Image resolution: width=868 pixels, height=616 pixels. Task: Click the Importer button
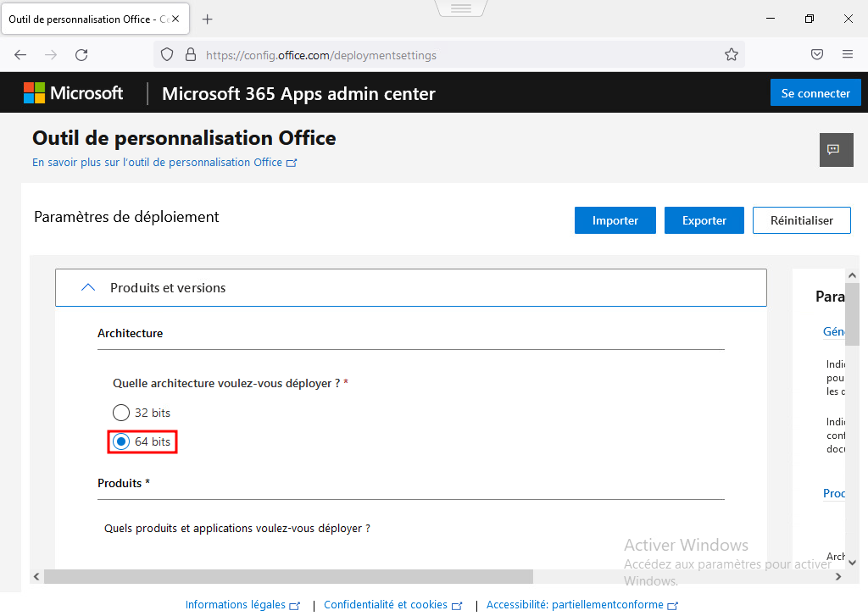coord(615,220)
